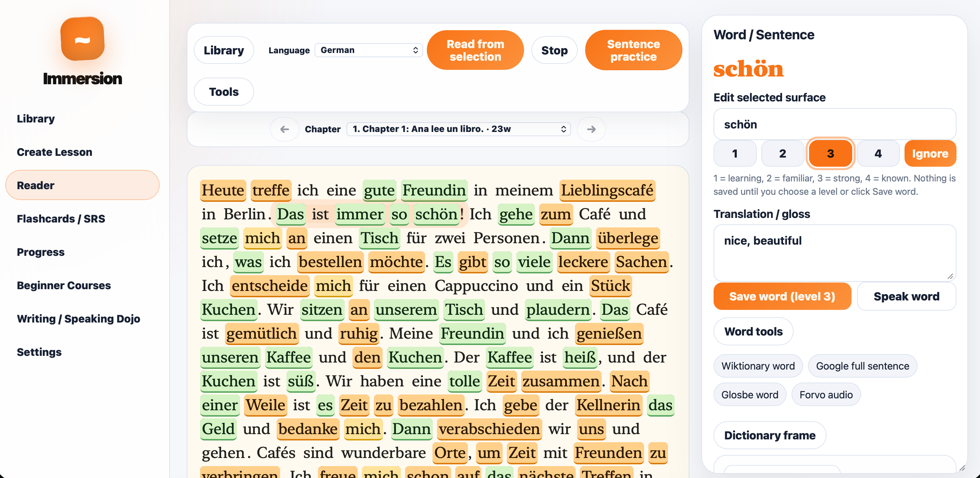Select the word "bedanke" in the text
The image size is (980, 478).
tap(308, 429)
